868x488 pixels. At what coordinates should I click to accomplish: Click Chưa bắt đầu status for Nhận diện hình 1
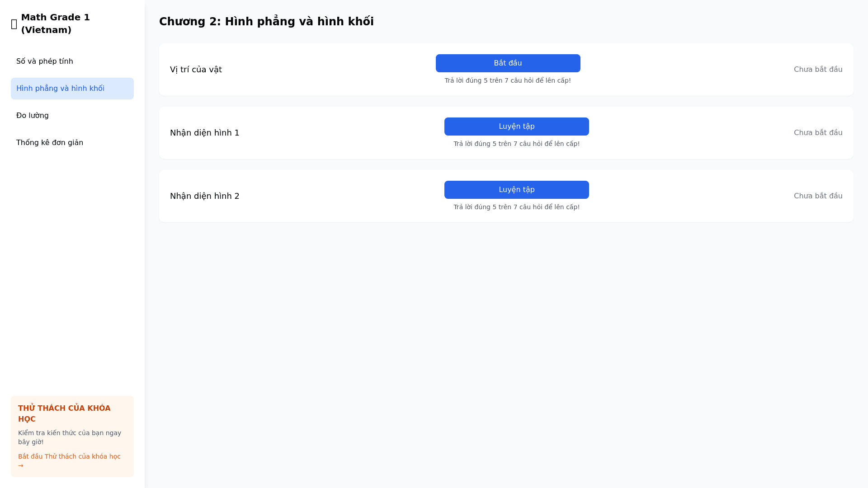click(818, 133)
